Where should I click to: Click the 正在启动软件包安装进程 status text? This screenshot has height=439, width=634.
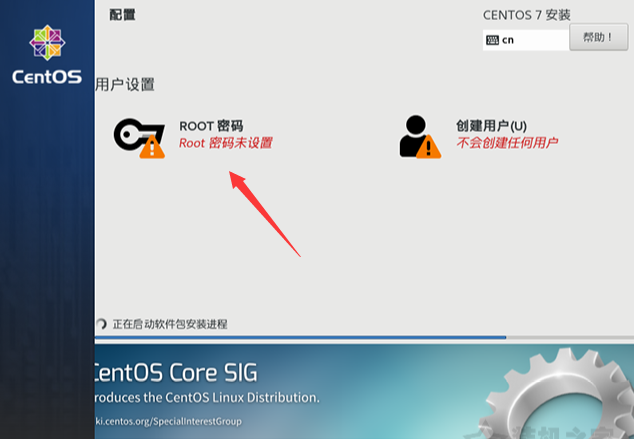coord(170,324)
